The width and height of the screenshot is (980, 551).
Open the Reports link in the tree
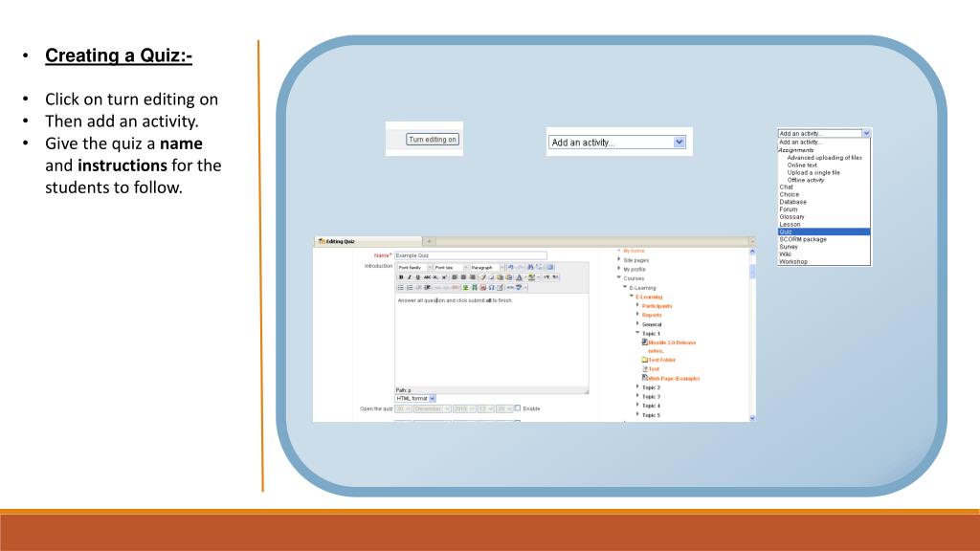[651, 315]
